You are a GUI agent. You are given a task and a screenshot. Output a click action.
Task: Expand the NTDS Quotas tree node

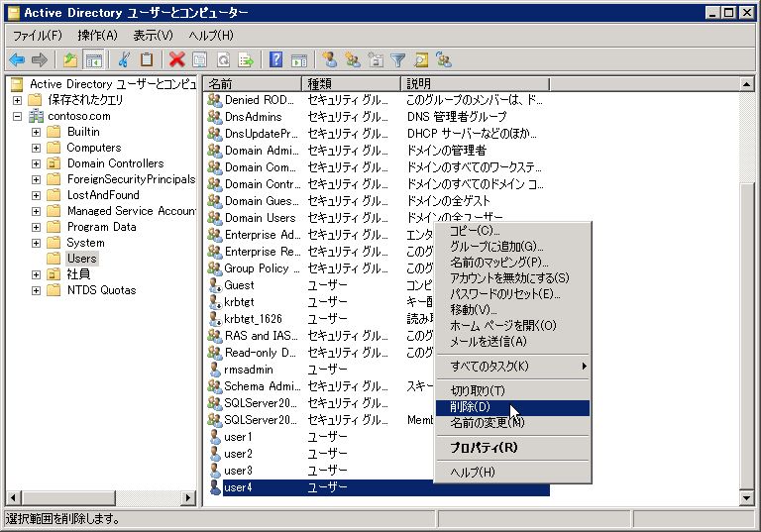(x=36, y=290)
